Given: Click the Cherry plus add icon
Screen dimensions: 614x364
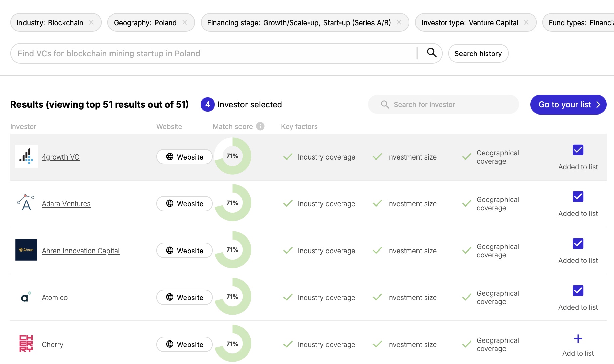Looking at the screenshot, I should tap(578, 339).
